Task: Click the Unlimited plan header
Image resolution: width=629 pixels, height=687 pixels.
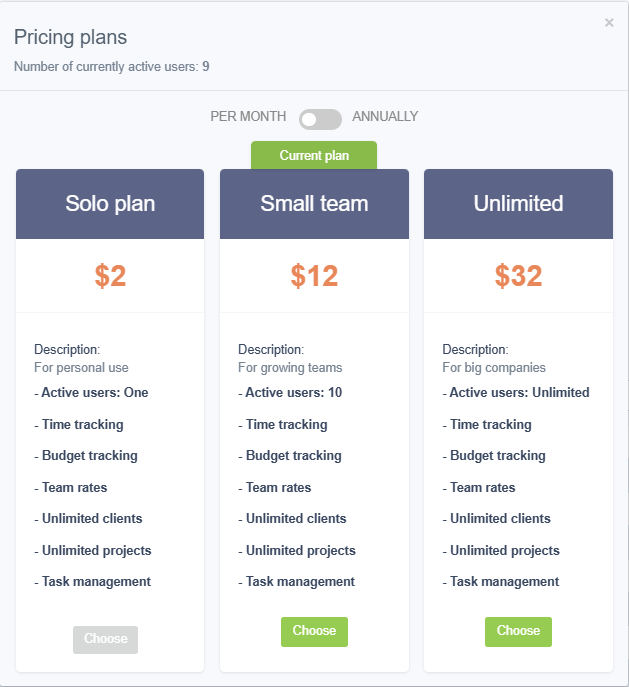Action: pos(518,204)
